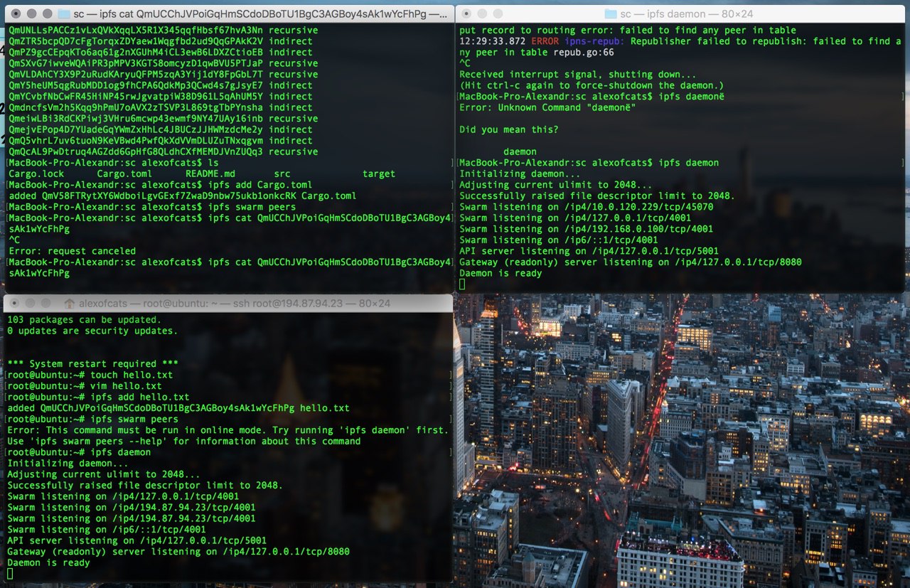Screen dimensions: 910x588
Task: Click the "Use 'ipfs swarm peers --help'" line
Action: pos(184,441)
